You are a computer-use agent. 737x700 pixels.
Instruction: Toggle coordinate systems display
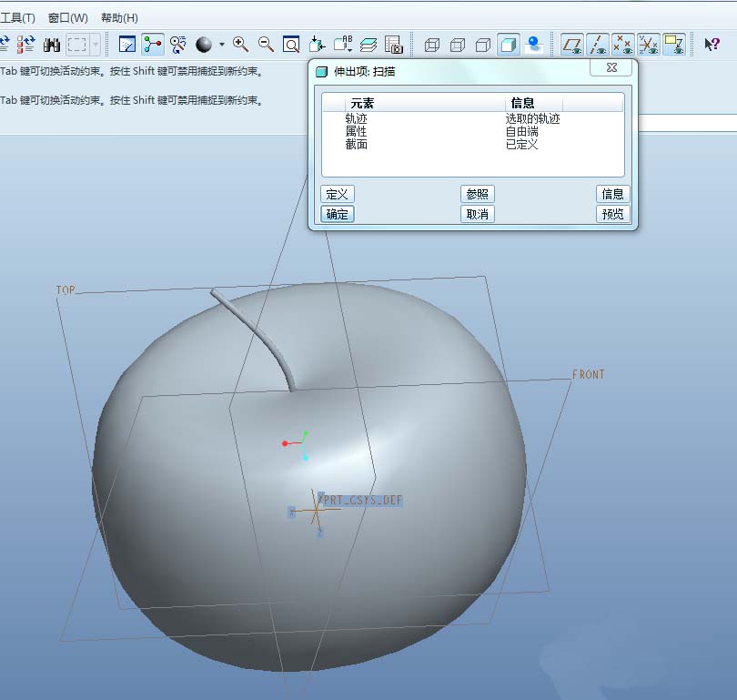point(649,44)
